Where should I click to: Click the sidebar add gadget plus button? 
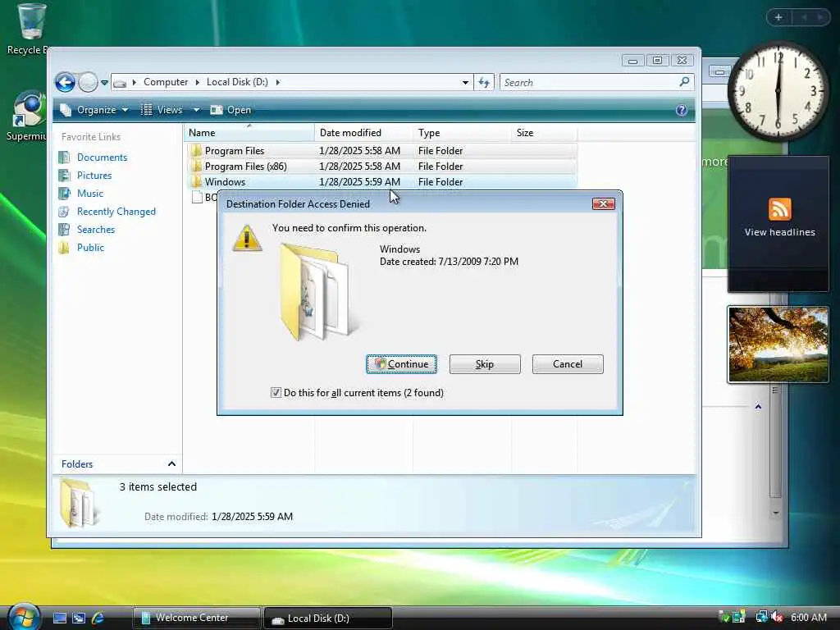coord(778,17)
